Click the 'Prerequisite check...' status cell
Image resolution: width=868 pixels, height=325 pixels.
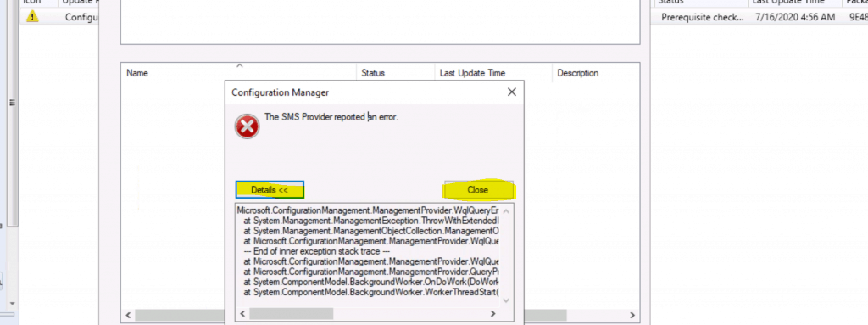[703, 17]
